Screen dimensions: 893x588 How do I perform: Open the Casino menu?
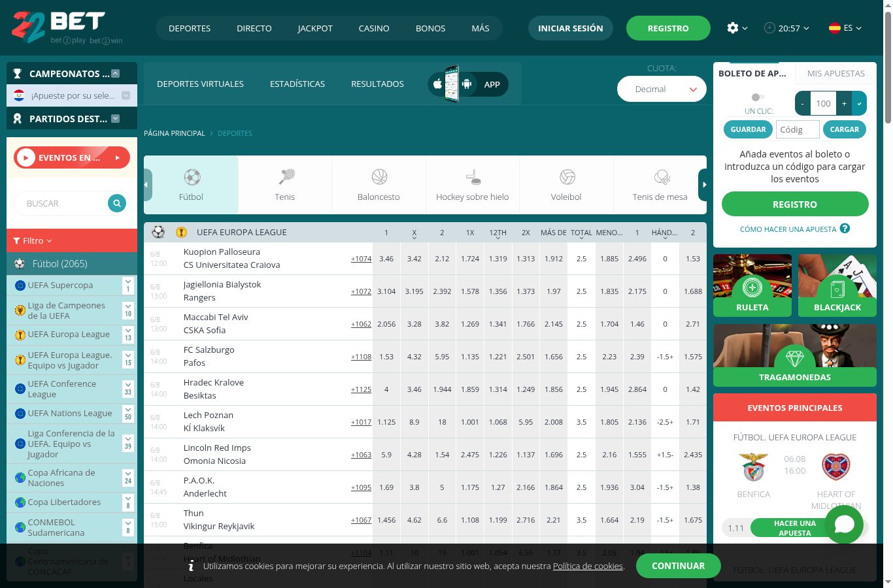click(374, 28)
